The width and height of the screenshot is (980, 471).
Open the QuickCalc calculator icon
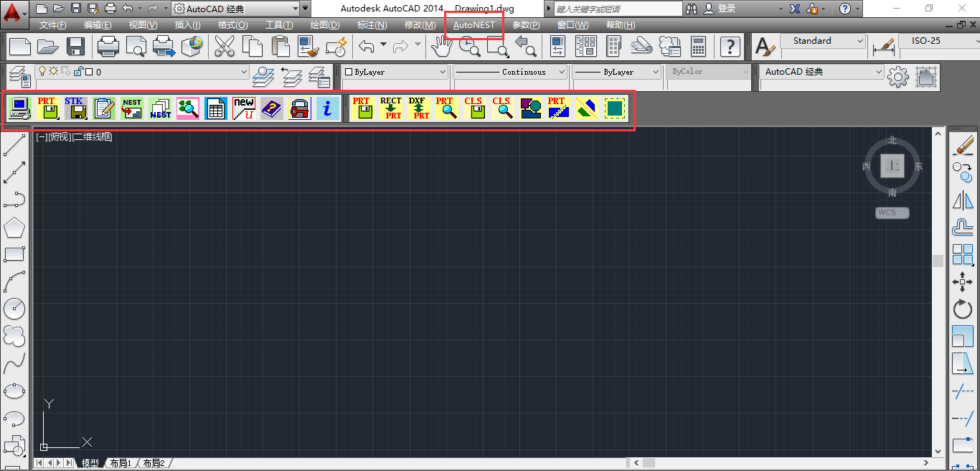tap(698, 47)
